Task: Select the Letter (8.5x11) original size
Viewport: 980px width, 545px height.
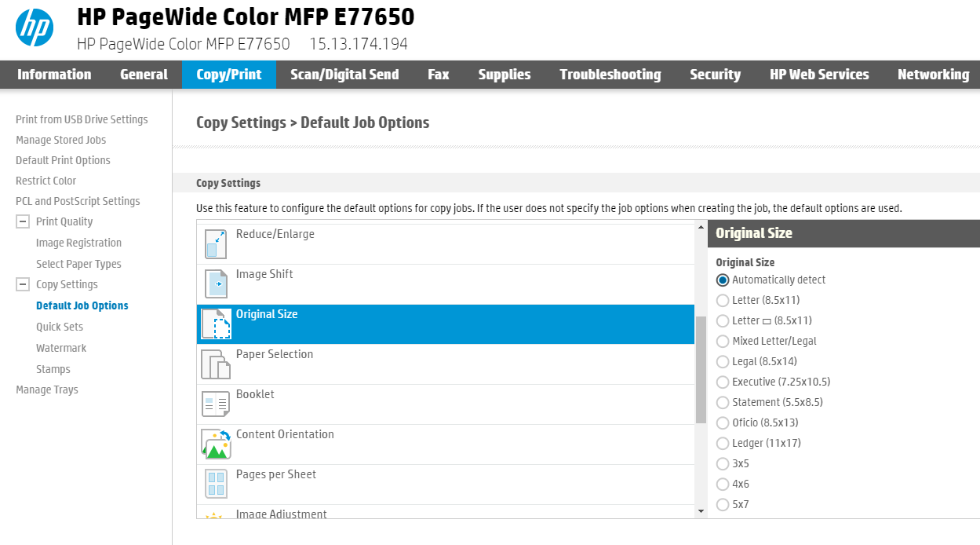Action: point(723,300)
